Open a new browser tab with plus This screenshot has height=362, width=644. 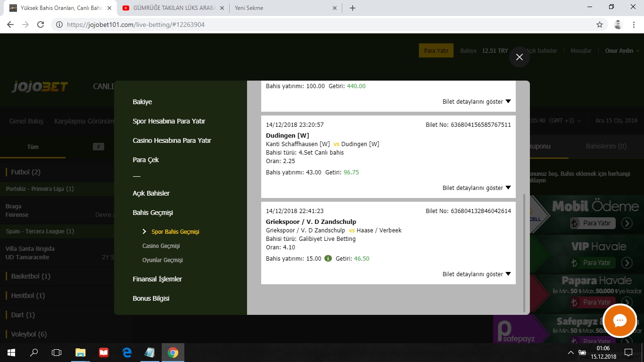353,8
